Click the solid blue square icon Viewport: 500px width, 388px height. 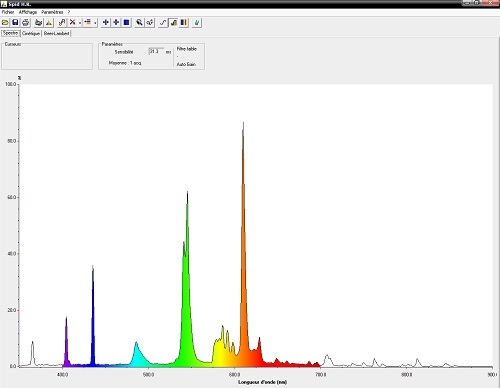click(x=126, y=23)
